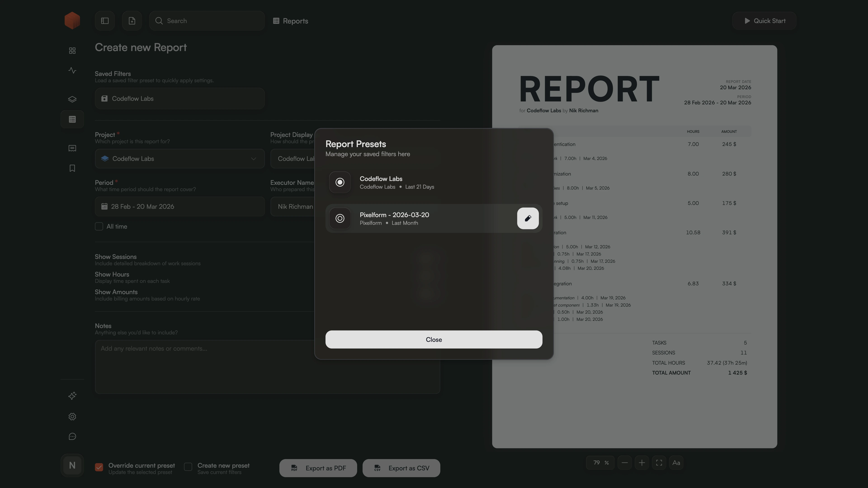Select the Bookmarks icon in sidebar
The height and width of the screenshot is (488, 868).
(72, 168)
